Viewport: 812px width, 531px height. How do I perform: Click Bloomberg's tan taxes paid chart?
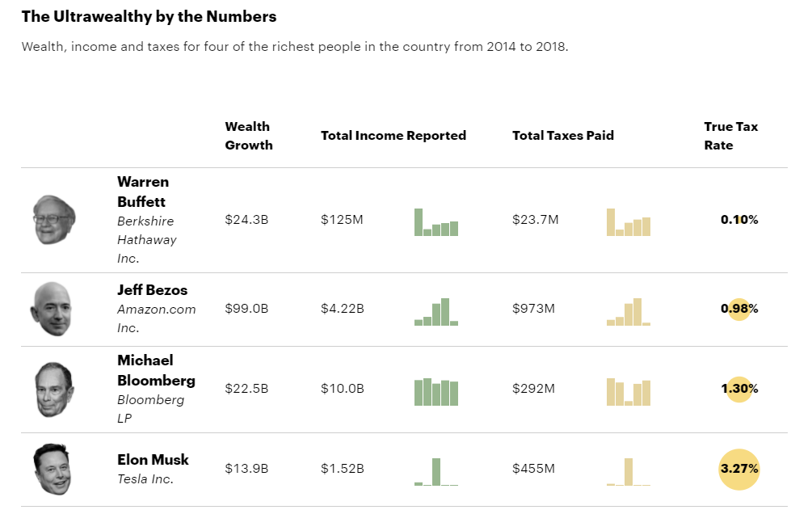click(629, 392)
